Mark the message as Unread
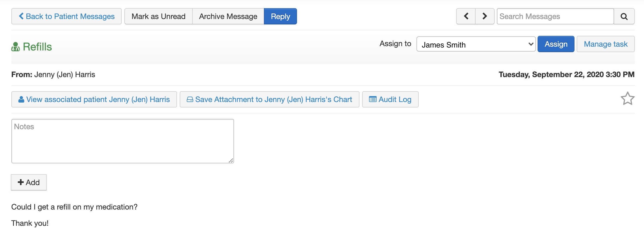644x241 pixels. (159, 16)
